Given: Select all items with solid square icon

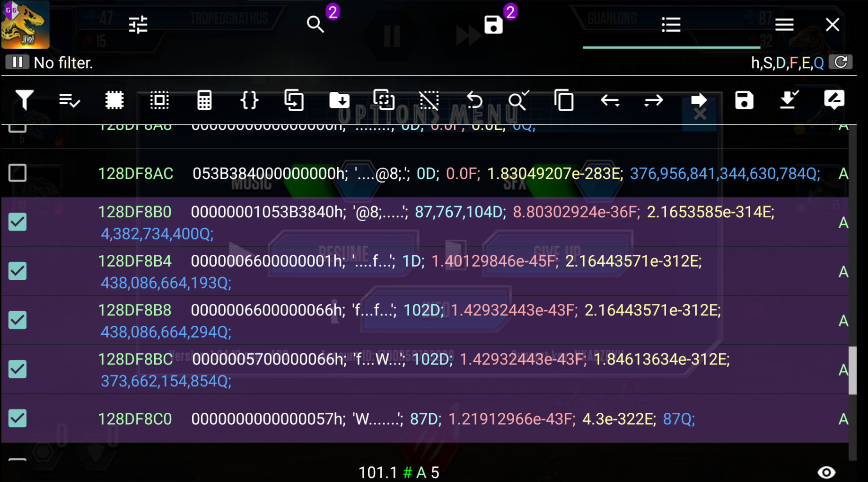Looking at the screenshot, I should [x=114, y=100].
